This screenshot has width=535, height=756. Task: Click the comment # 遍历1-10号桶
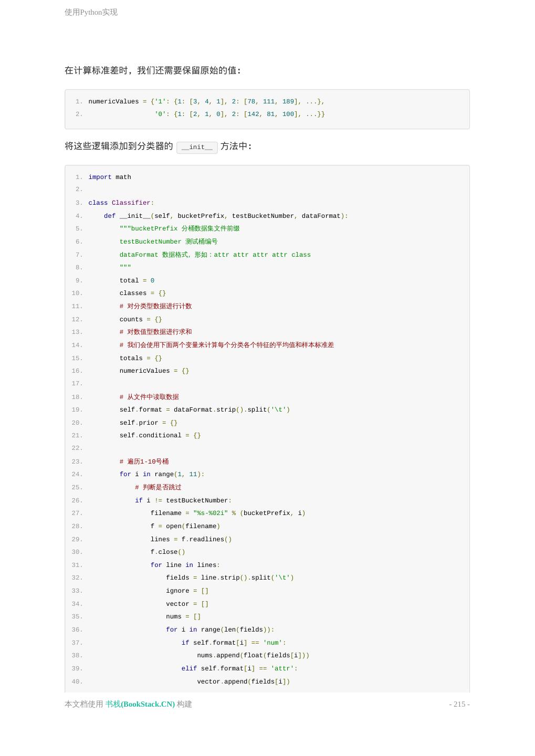tap(144, 461)
